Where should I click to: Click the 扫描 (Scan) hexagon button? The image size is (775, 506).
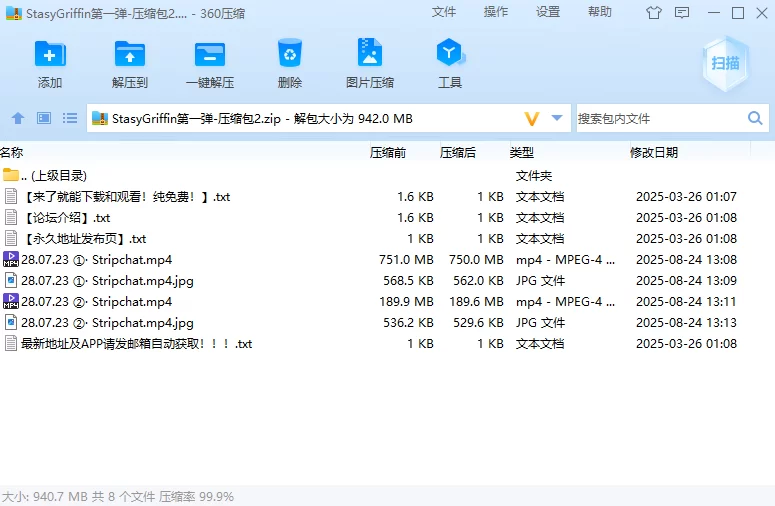pyautogui.click(x=725, y=63)
